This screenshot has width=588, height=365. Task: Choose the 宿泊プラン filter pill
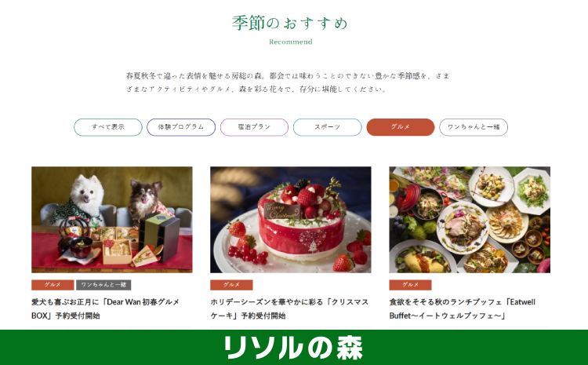pyautogui.click(x=254, y=127)
